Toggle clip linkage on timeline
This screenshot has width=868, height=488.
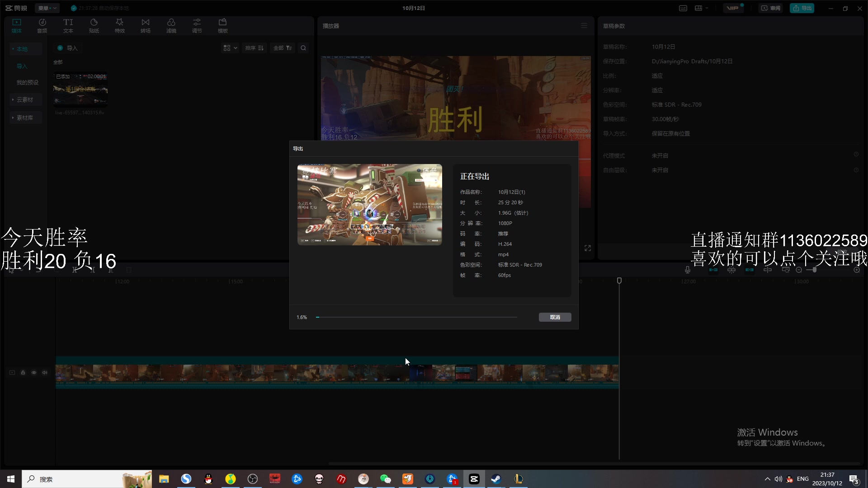749,270
